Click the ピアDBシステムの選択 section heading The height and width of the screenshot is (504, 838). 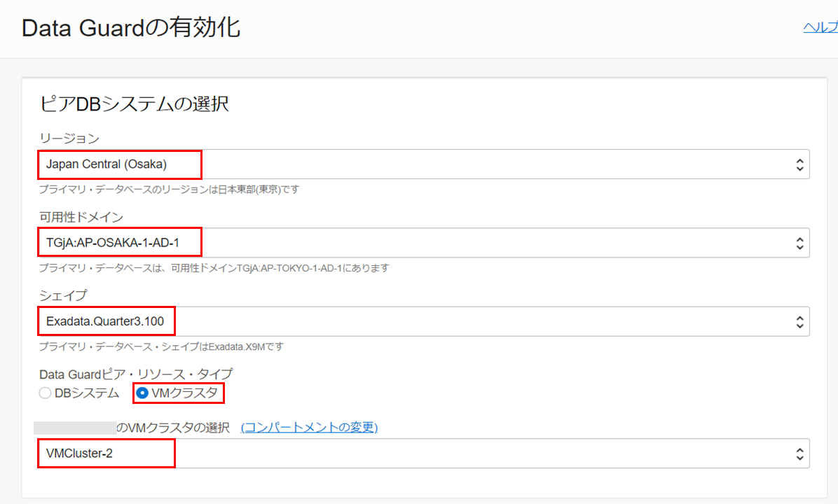click(x=134, y=104)
